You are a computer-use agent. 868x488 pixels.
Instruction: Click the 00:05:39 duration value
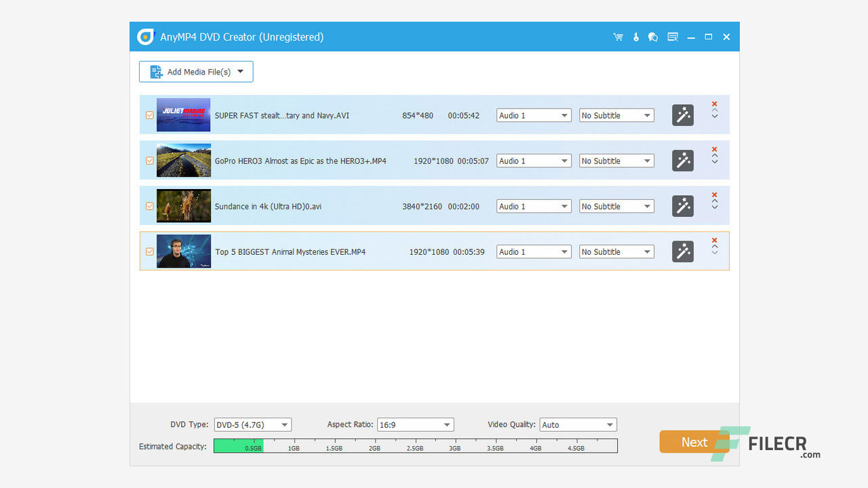(469, 251)
